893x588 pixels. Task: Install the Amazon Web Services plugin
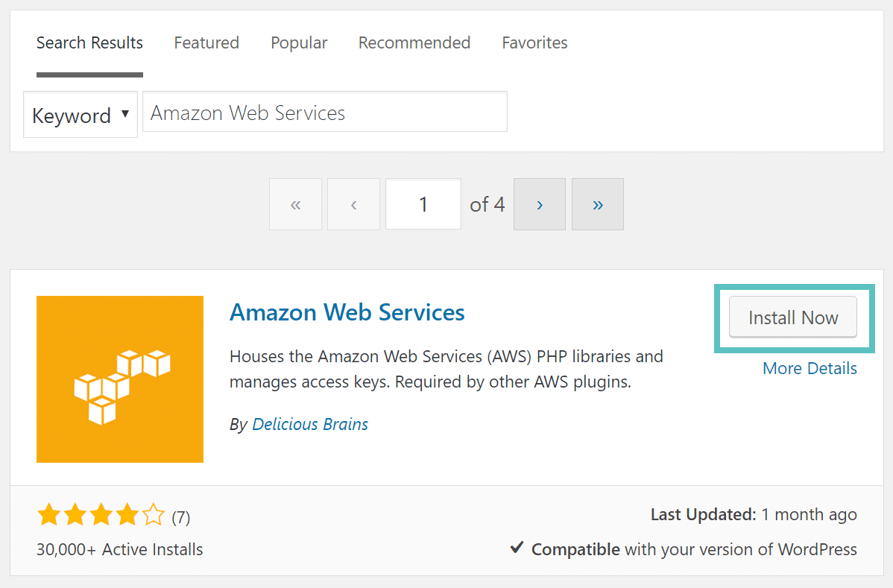tap(792, 317)
